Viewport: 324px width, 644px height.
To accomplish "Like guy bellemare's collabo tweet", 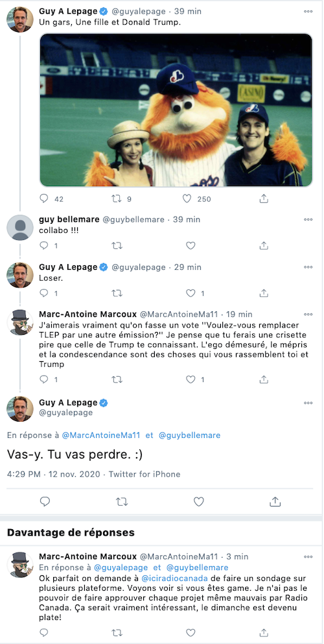I will coord(191,246).
